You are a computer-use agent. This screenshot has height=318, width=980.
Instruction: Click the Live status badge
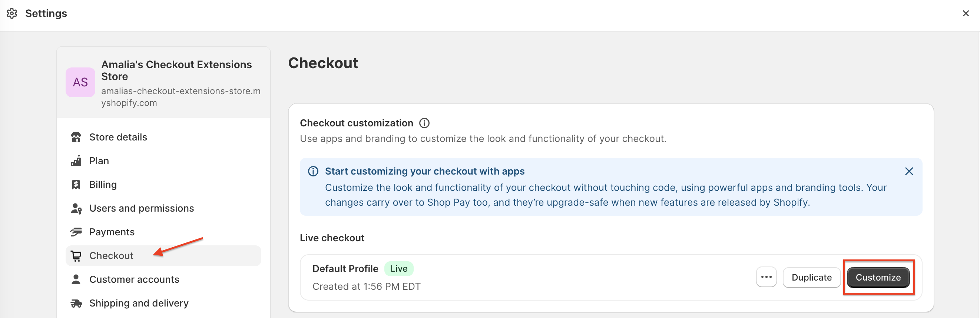(x=399, y=269)
